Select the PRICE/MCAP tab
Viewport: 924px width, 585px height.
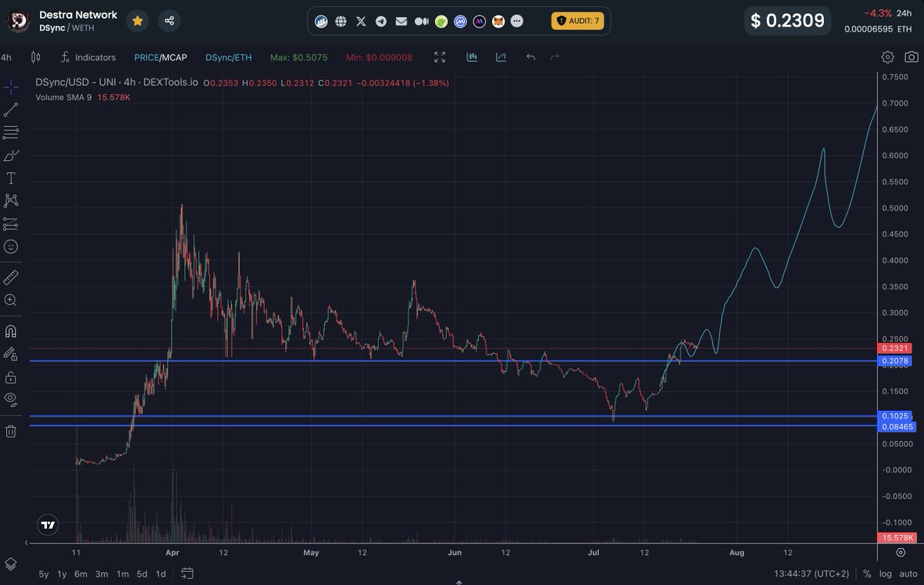tap(159, 57)
